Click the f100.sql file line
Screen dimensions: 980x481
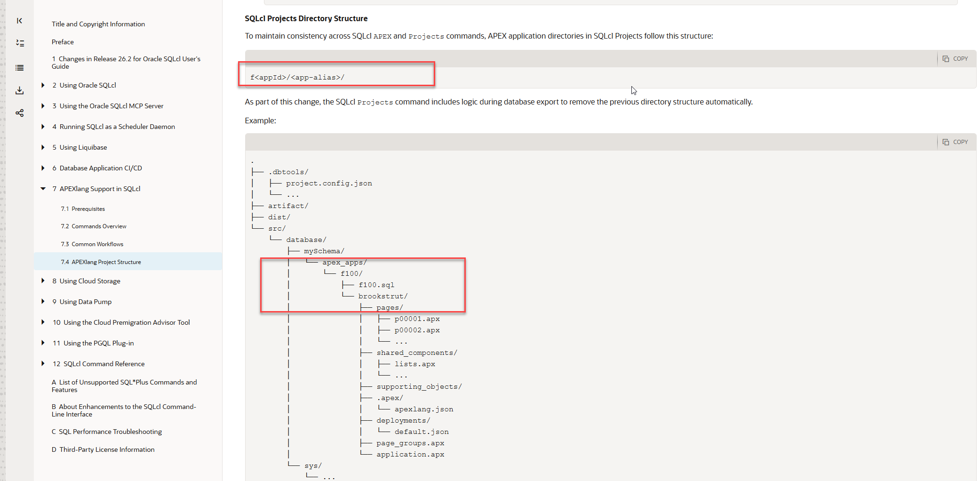376,285
